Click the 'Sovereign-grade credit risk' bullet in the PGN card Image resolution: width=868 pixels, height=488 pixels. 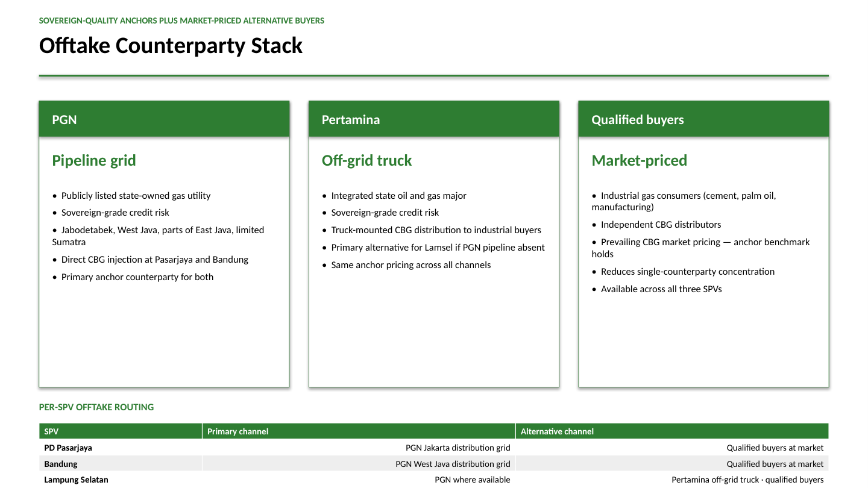pos(111,213)
